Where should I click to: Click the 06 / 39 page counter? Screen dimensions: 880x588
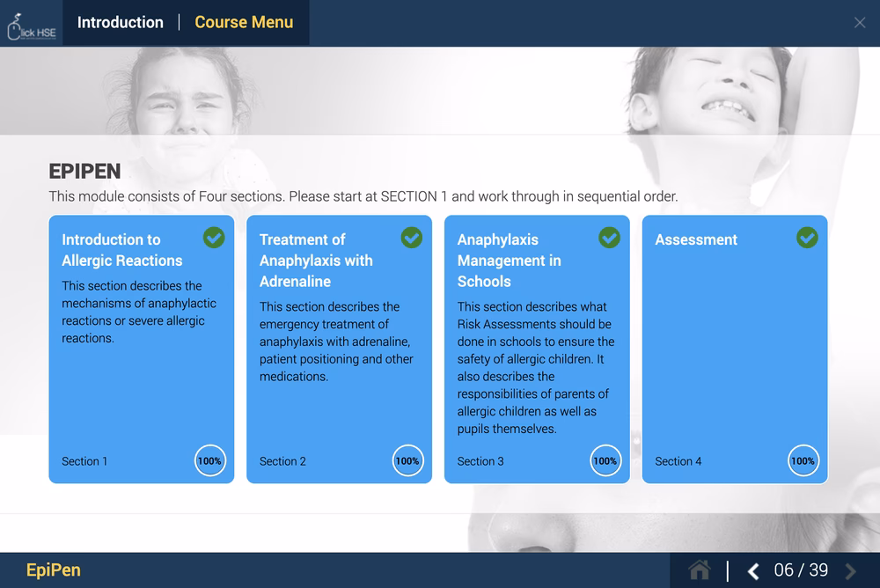pos(801,570)
